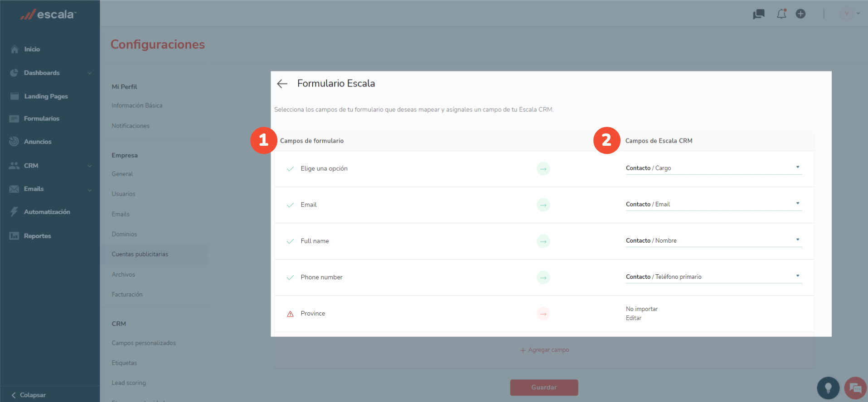Click the Province field name

(313, 313)
